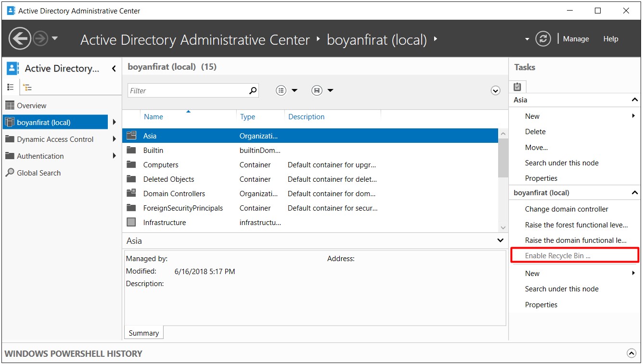Click Raise the domain functional level
Screen dimensions: 643x364
[576, 240]
